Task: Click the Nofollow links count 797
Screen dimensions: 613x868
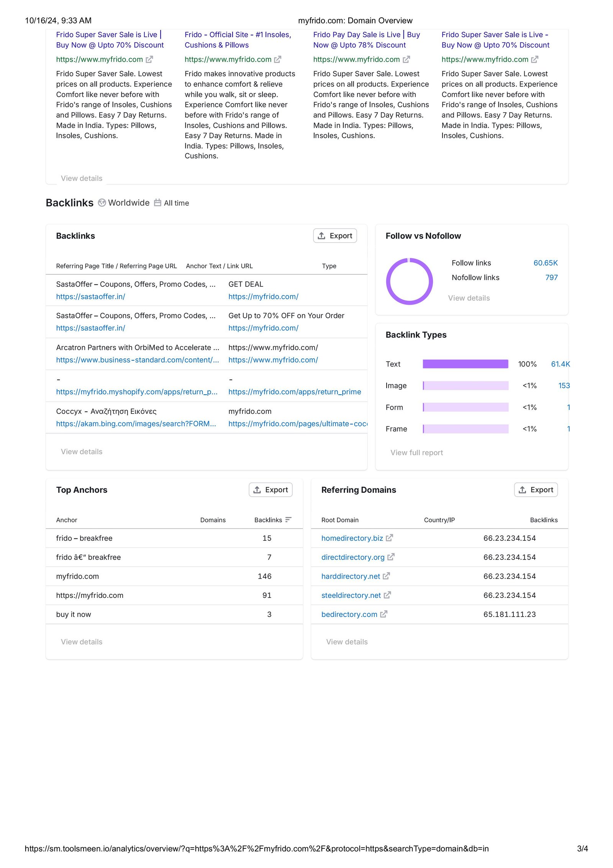Action: pyautogui.click(x=551, y=277)
